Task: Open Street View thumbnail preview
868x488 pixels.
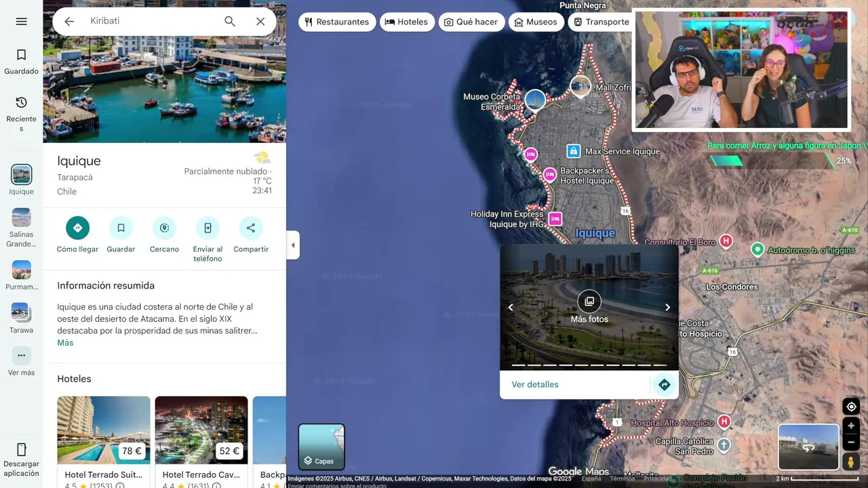Action: point(808,447)
